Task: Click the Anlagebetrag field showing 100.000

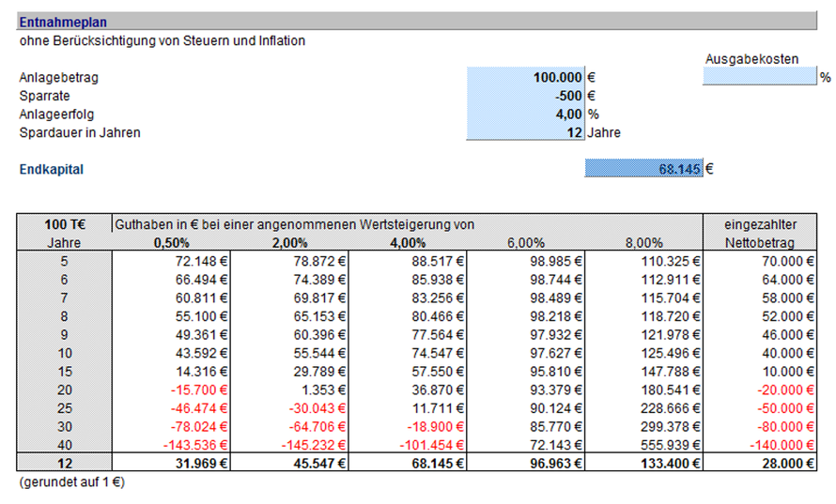Action: click(x=525, y=78)
